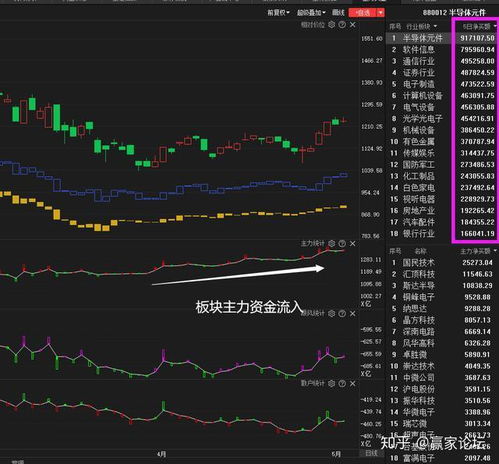Select 通信行业 sector row
Viewport: 499px width, 464px height.
pyautogui.click(x=442, y=61)
